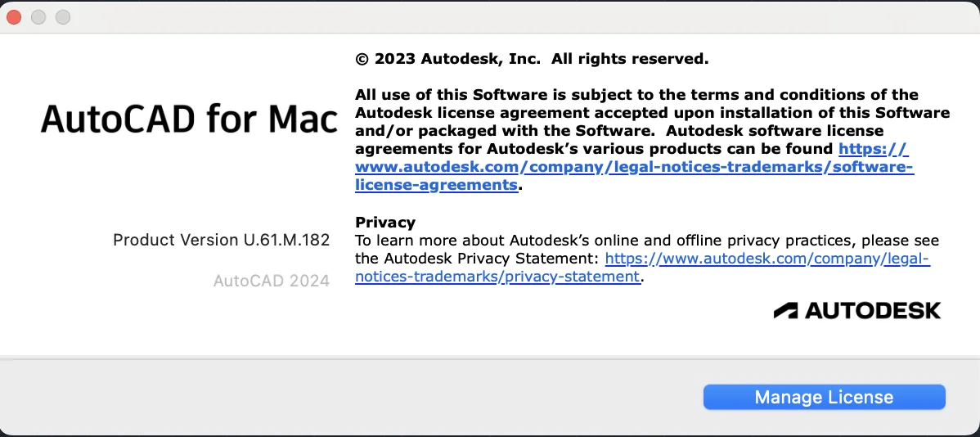The width and height of the screenshot is (980, 437).
Task: Open the "https://" link fragment after "can be found"
Action: pyautogui.click(x=873, y=149)
